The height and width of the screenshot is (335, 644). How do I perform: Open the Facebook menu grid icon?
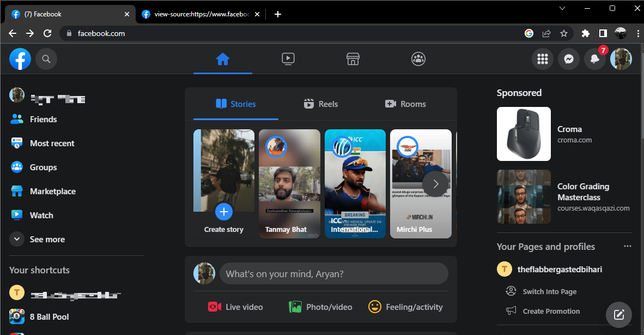543,59
